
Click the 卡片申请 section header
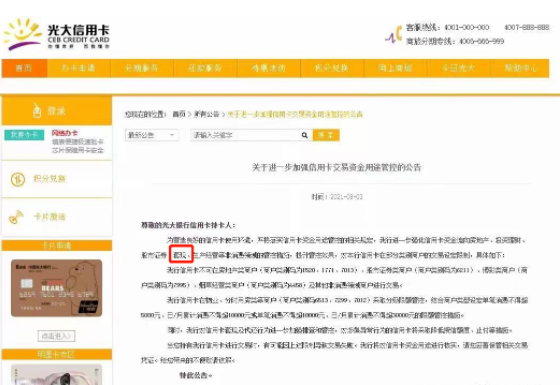coord(57,245)
